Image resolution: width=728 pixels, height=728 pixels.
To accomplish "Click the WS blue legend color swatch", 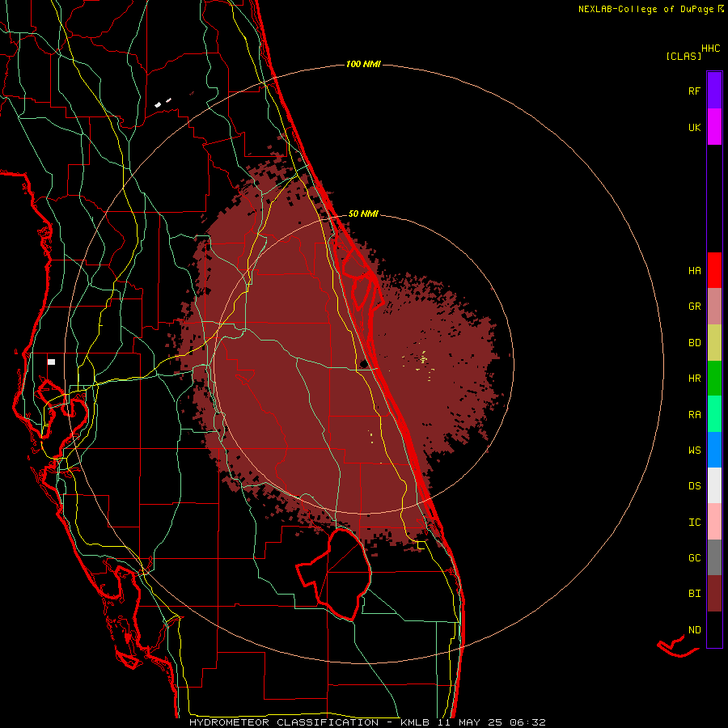I will point(714,450).
